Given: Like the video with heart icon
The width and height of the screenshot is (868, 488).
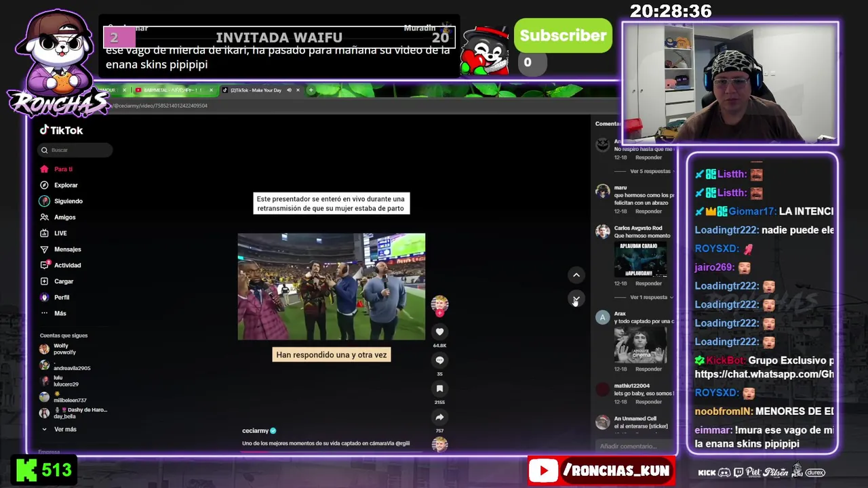Looking at the screenshot, I should 439,331.
